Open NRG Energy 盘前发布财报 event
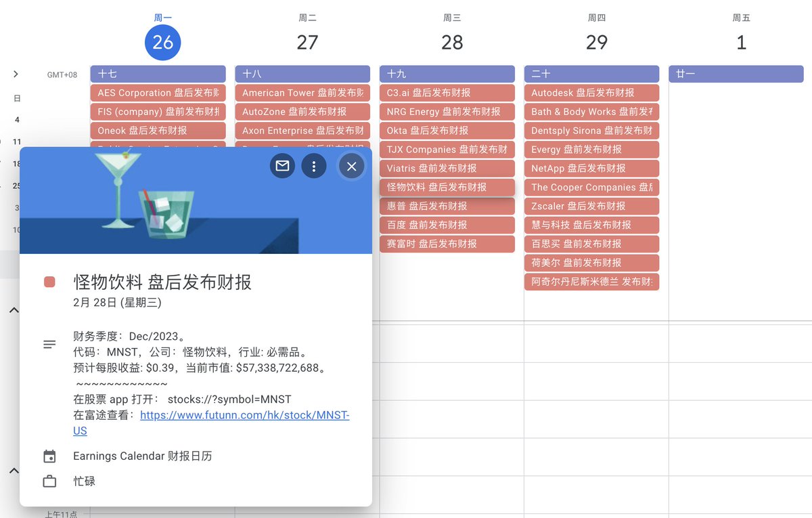 pyautogui.click(x=447, y=112)
